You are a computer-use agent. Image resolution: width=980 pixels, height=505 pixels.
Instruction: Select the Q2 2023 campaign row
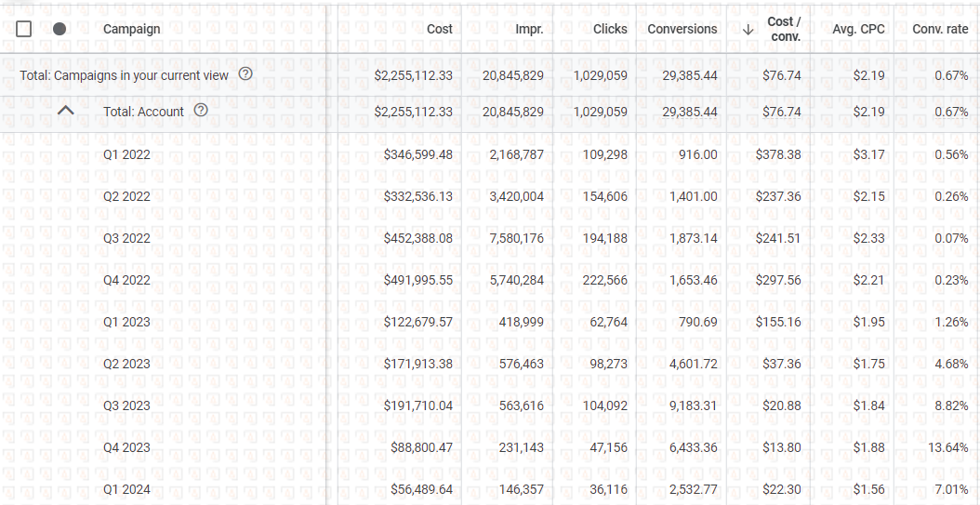point(126,364)
